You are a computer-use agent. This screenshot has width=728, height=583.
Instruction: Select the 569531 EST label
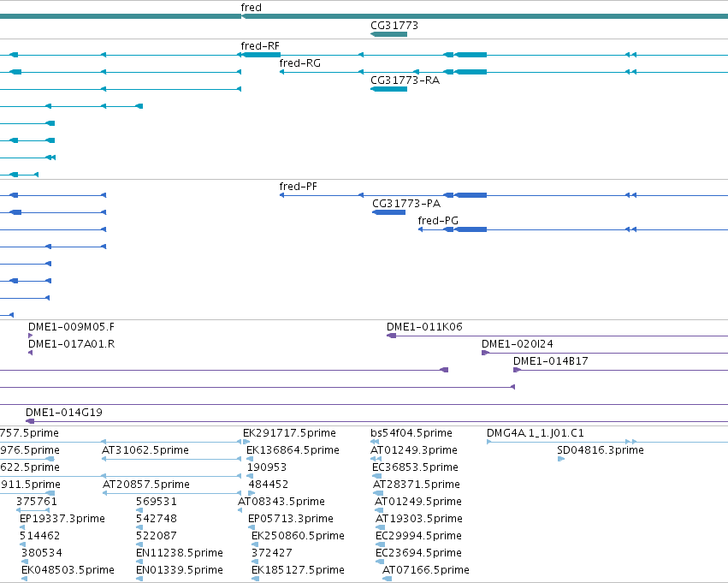(157, 501)
